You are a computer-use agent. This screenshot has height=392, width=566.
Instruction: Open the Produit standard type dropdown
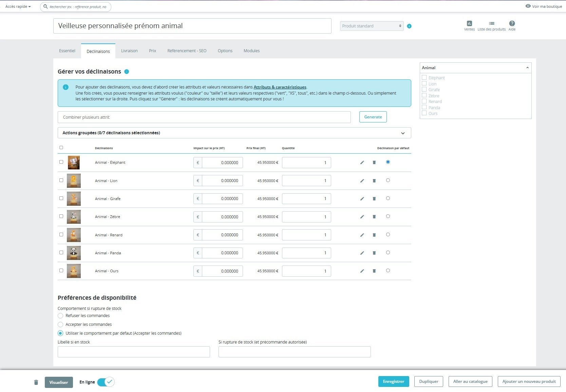point(372,26)
